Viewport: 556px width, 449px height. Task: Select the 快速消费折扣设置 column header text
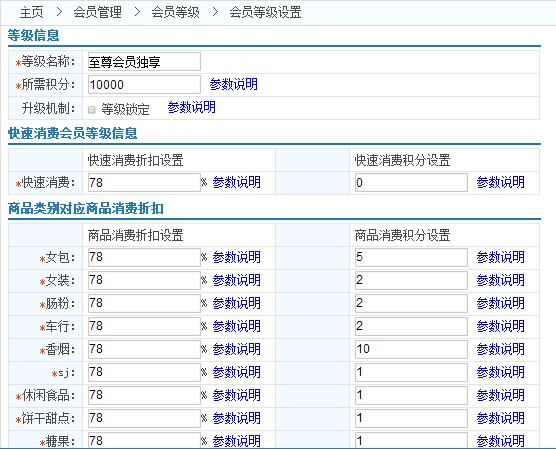coord(135,160)
